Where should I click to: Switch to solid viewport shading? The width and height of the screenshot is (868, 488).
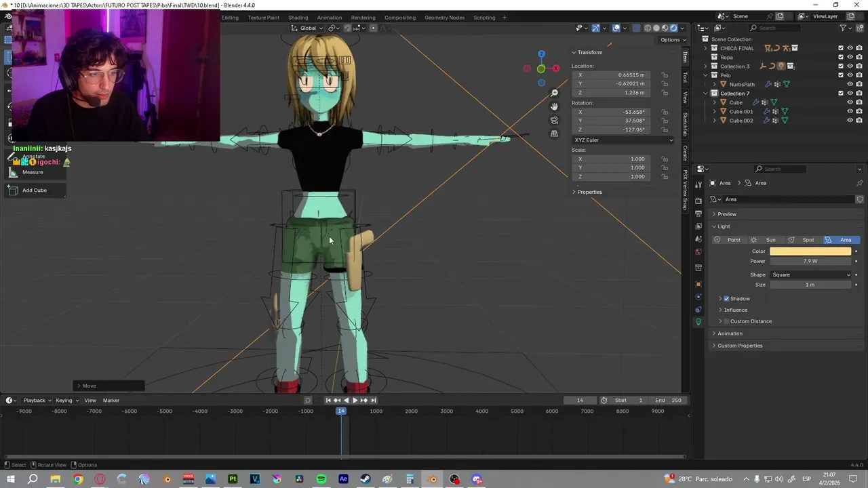(656, 28)
